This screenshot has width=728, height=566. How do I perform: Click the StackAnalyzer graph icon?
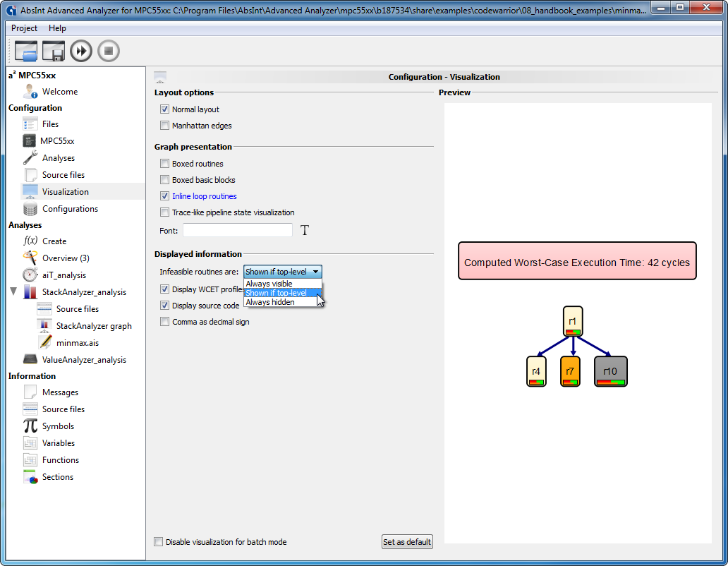pos(44,325)
